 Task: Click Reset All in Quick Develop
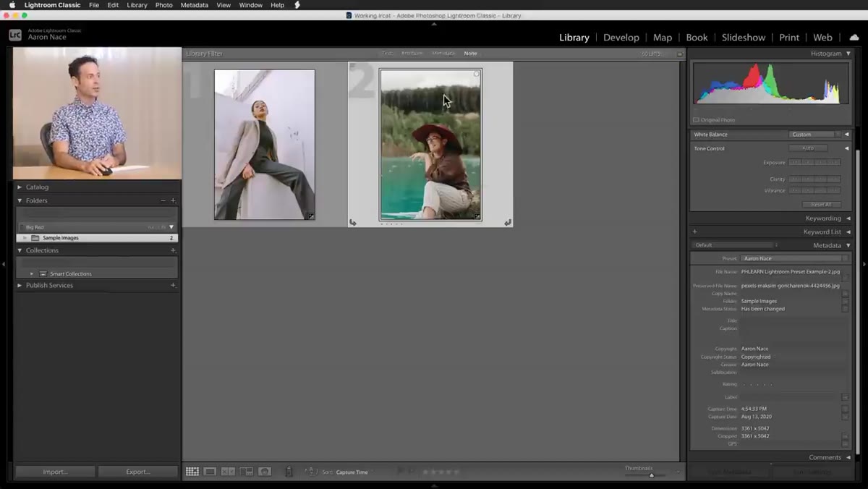click(x=821, y=205)
